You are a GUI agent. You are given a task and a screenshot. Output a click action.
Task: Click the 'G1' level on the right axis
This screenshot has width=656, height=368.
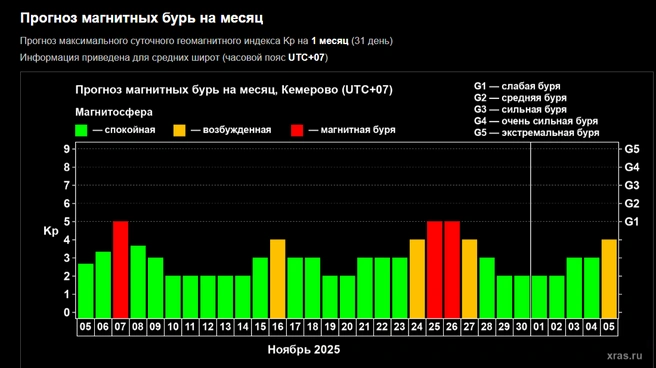pyautogui.click(x=632, y=222)
